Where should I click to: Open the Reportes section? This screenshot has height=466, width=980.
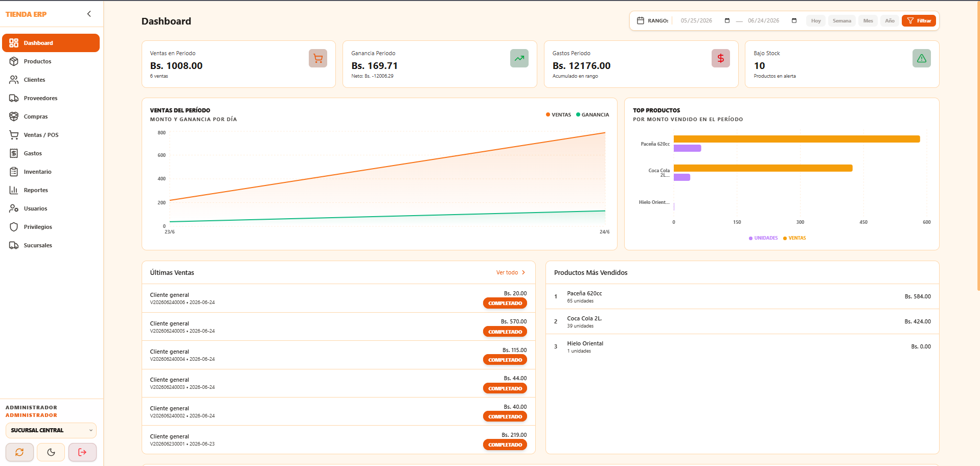tap(51, 190)
